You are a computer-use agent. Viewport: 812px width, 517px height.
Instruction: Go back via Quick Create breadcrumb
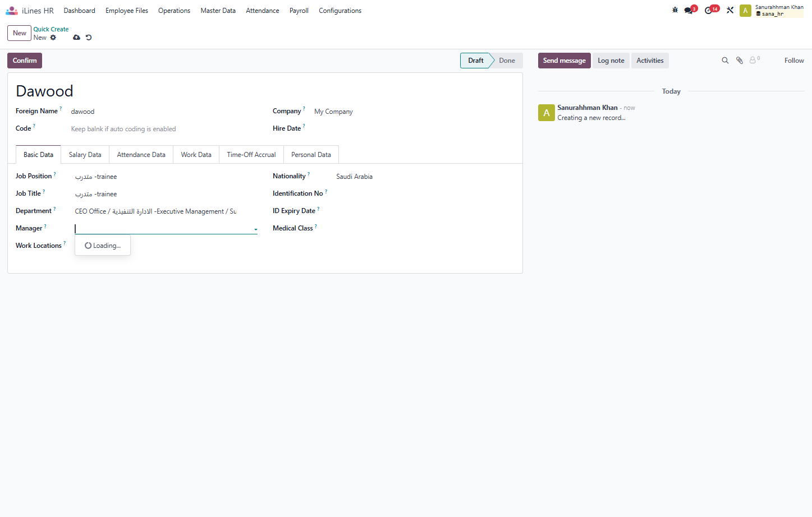click(x=51, y=29)
